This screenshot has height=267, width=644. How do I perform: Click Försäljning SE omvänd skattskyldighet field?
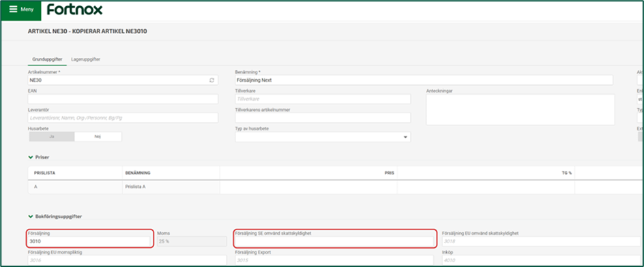pyautogui.click(x=334, y=242)
